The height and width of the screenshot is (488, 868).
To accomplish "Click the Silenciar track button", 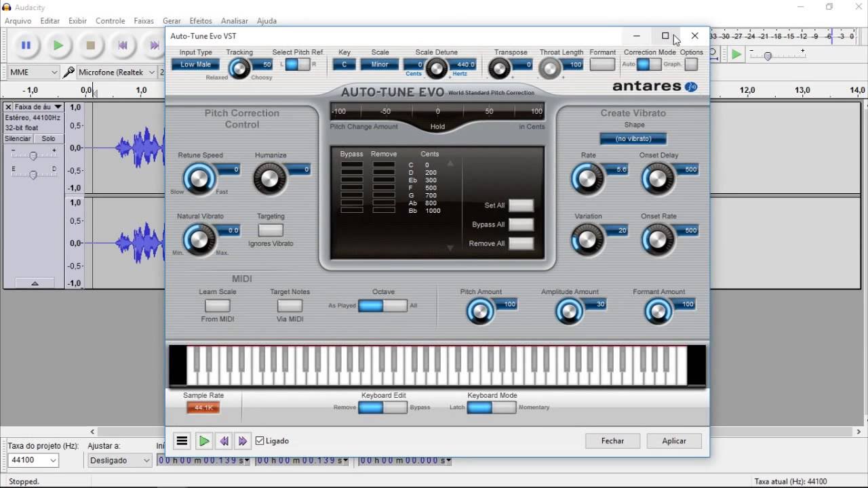I will click(18, 138).
